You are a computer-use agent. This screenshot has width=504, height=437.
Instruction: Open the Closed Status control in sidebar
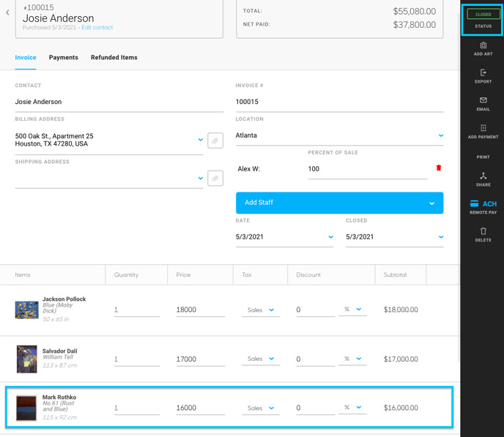(x=483, y=20)
